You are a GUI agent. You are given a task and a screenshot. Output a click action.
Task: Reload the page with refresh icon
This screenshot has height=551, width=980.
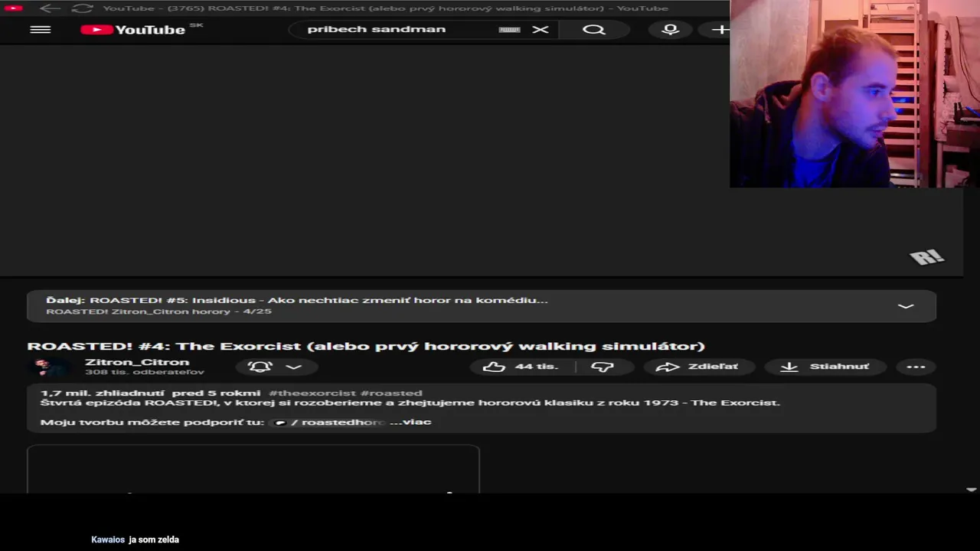pyautogui.click(x=82, y=8)
